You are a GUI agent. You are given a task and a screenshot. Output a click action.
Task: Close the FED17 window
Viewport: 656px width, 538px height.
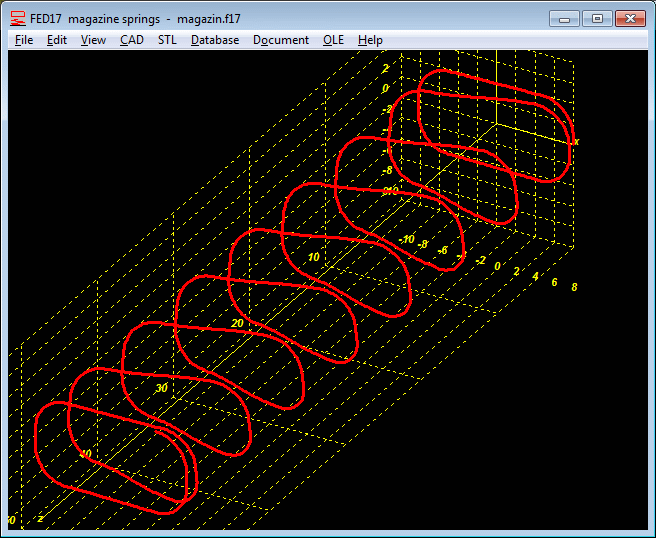pos(630,19)
